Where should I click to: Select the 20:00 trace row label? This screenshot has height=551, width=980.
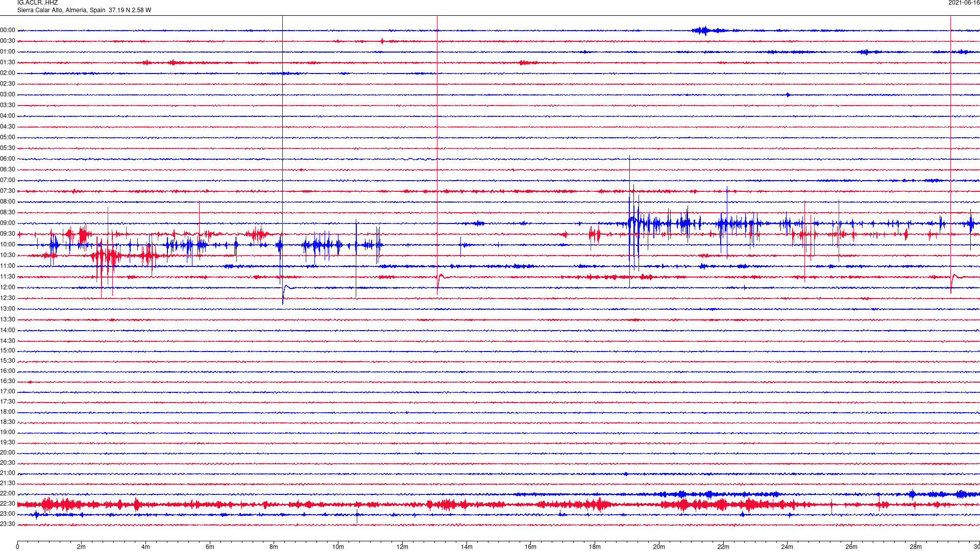click(x=8, y=453)
